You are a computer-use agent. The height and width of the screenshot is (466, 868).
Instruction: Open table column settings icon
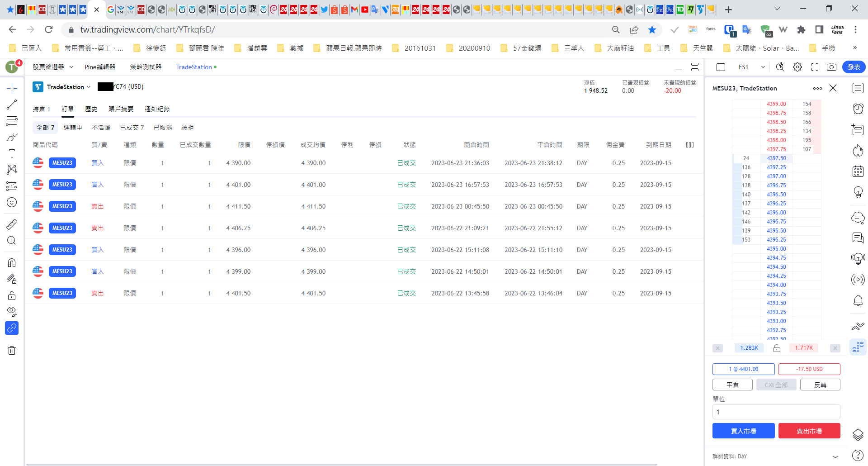[690, 145]
